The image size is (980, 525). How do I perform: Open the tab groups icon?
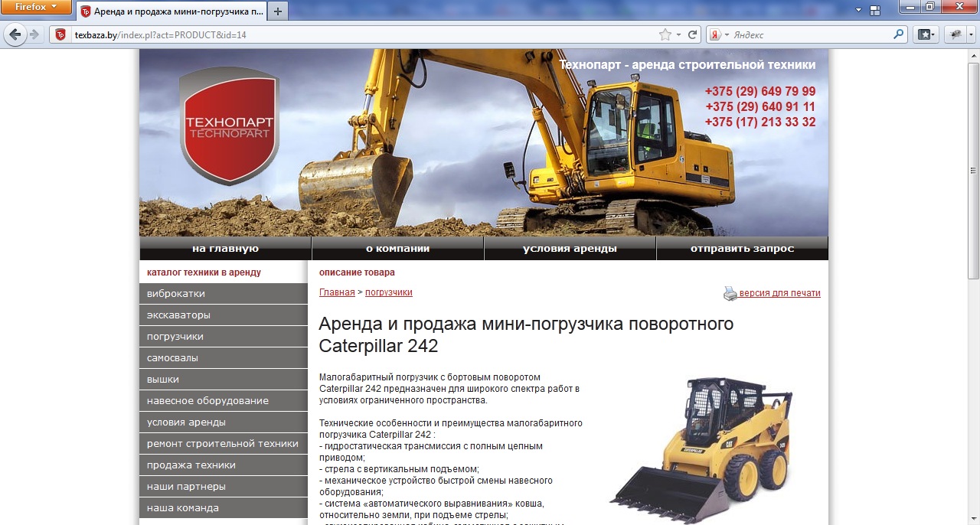click(x=876, y=10)
